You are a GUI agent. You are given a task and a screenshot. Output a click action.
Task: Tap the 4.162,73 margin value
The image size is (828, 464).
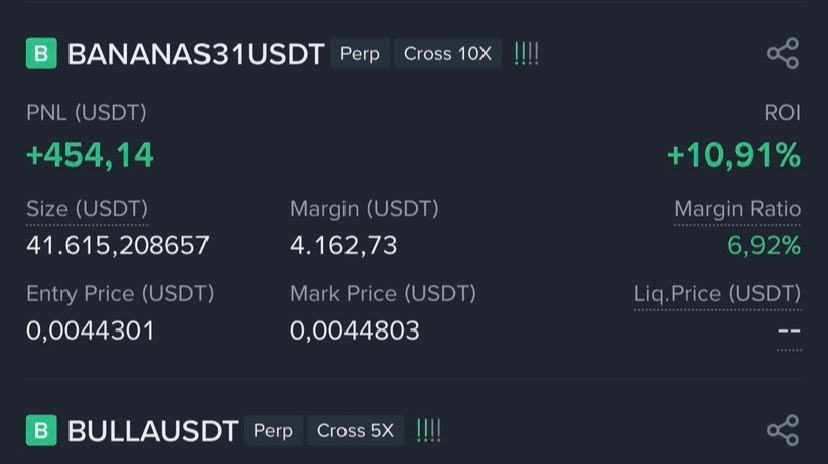(x=344, y=245)
